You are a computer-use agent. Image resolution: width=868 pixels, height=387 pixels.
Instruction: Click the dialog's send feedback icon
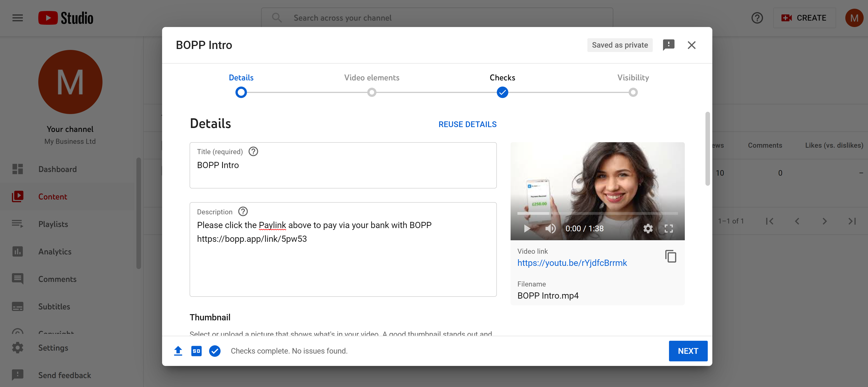[x=669, y=45]
